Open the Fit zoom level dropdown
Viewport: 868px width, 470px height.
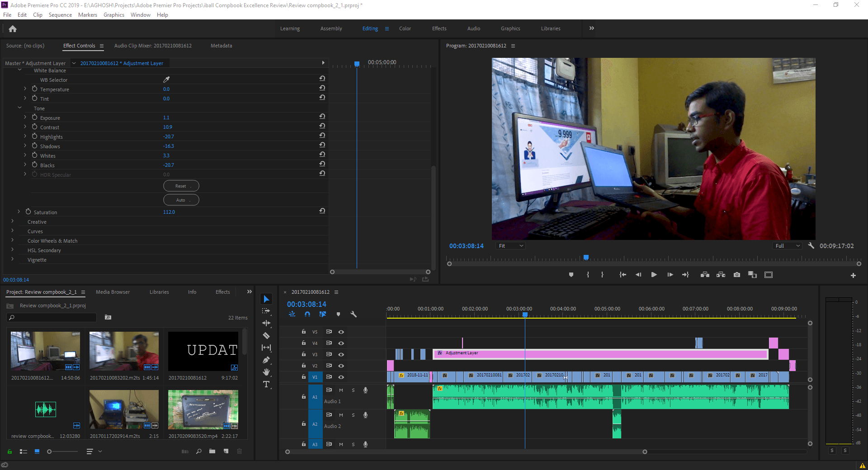(511, 246)
